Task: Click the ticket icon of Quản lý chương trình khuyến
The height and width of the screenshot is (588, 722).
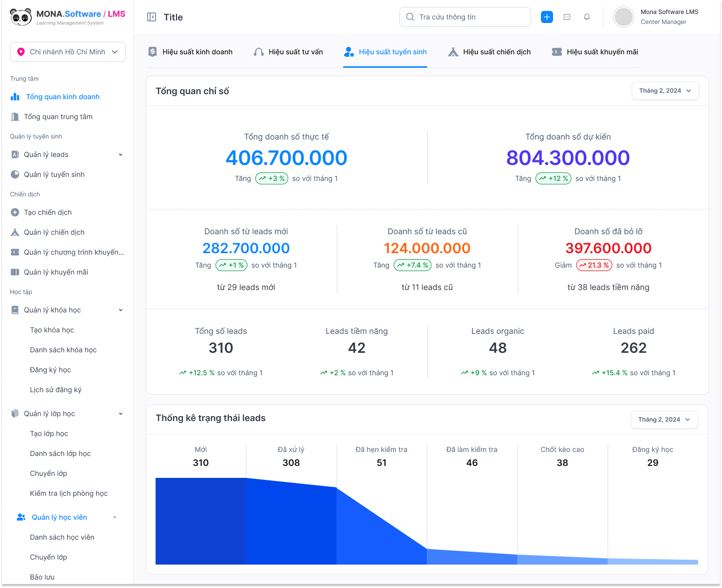Action: 15,252
